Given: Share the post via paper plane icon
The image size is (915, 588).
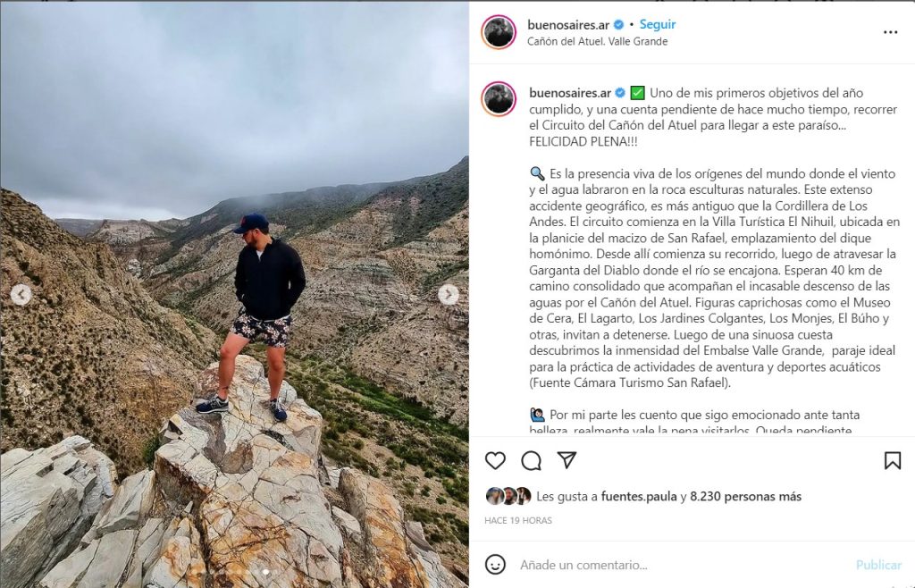Looking at the screenshot, I should [x=567, y=460].
